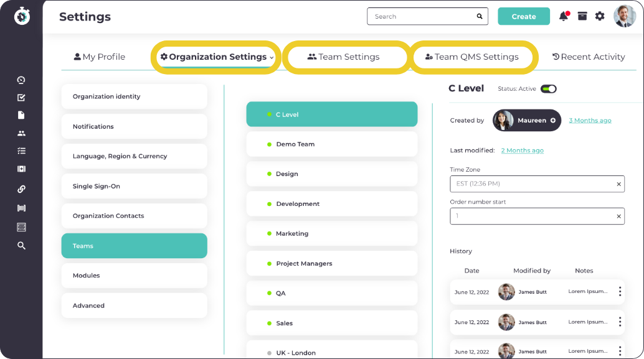Open the archive box icon
Viewport: 644px width, 359px height.
pos(582,16)
